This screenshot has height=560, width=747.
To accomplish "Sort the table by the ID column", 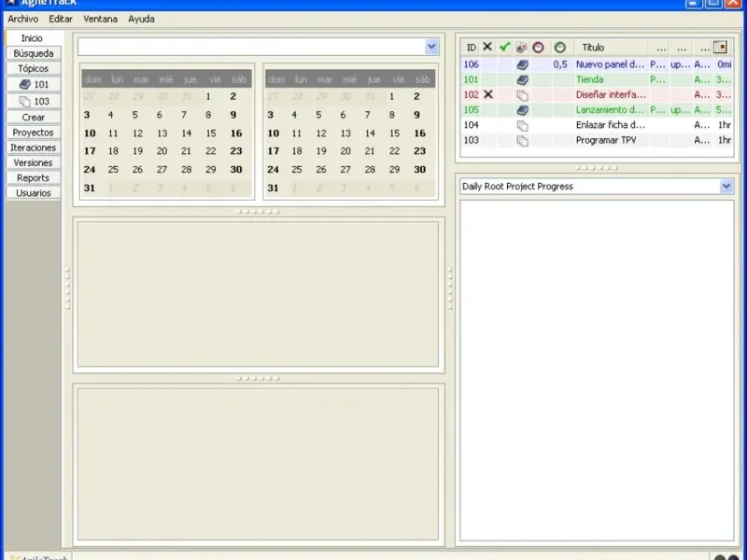I will 472,48.
